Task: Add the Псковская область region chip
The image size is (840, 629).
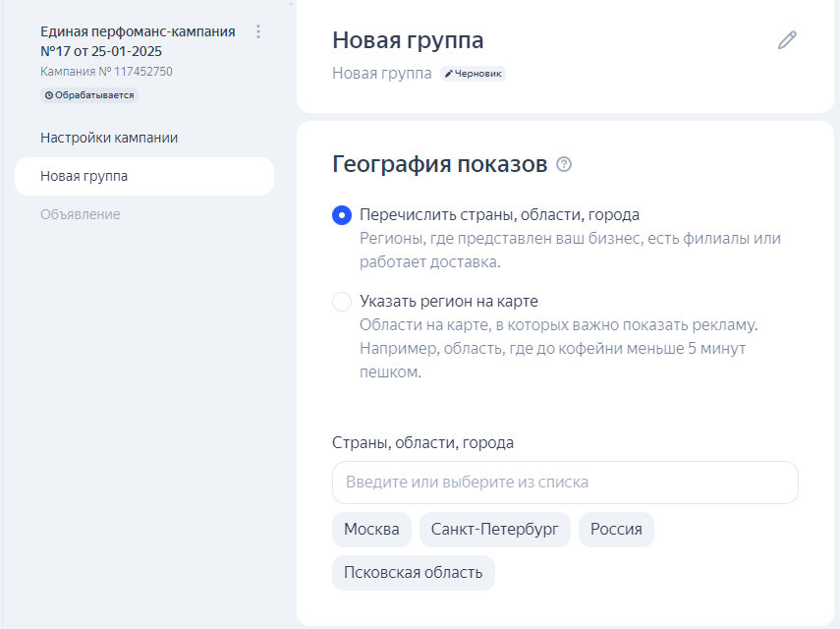Action: 413,573
